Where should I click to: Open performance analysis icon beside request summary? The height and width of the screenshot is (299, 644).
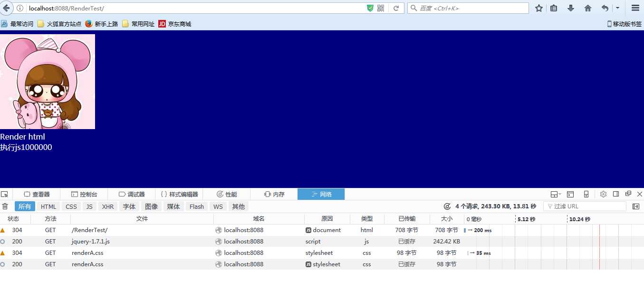447,206
